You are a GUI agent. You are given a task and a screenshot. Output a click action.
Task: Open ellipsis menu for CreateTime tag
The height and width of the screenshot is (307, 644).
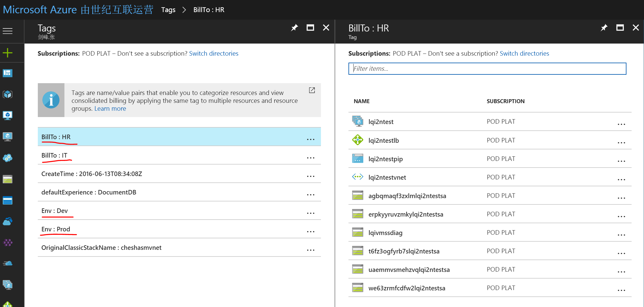point(311,176)
